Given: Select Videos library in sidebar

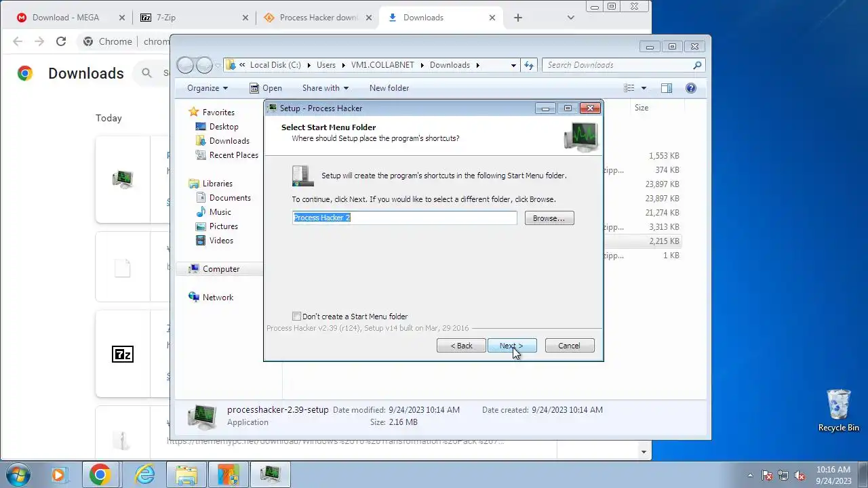Looking at the screenshot, I should (221, 241).
